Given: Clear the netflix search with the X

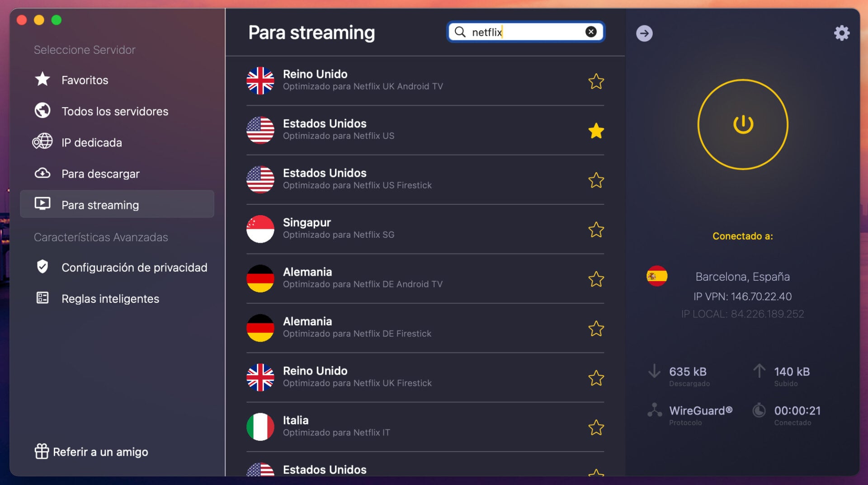Looking at the screenshot, I should [590, 32].
